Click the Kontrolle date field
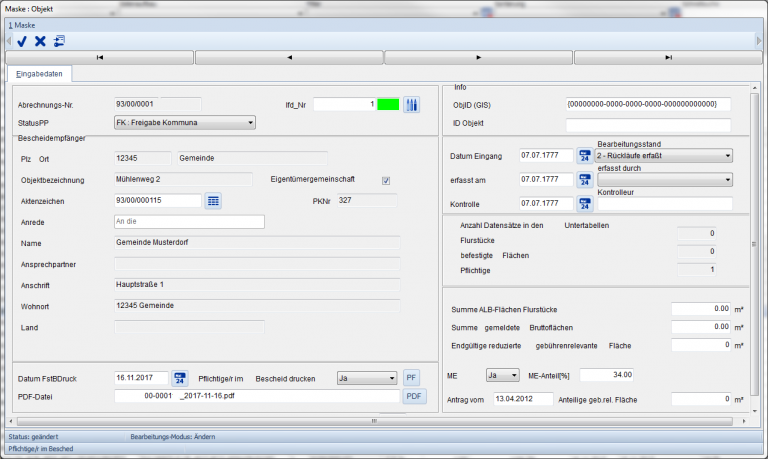 [546, 204]
